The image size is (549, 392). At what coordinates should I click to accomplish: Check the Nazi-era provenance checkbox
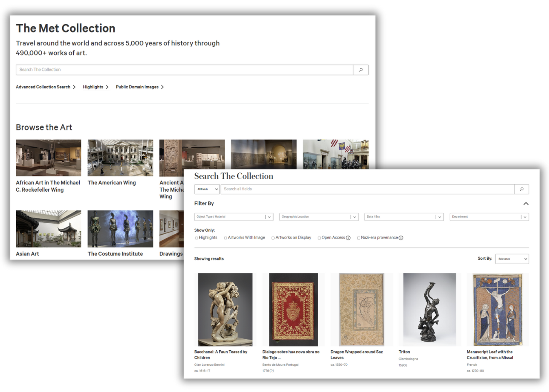[x=358, y=238]
